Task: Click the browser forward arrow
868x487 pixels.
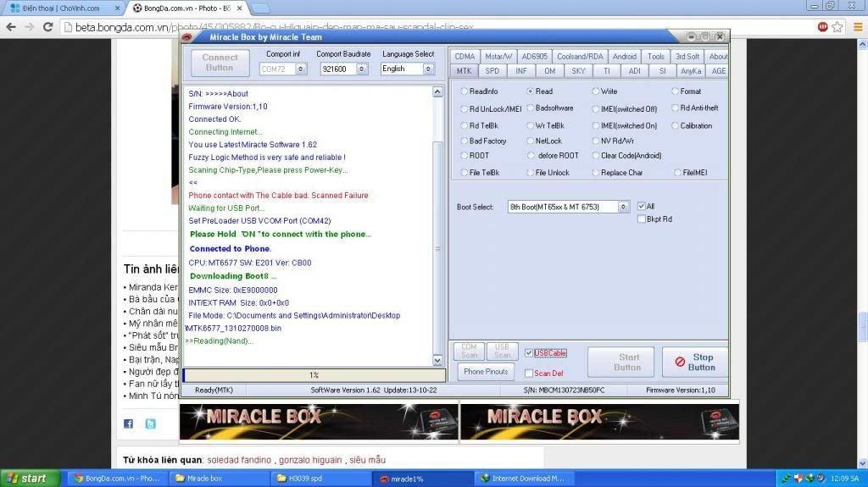Action: click(30, 26)
